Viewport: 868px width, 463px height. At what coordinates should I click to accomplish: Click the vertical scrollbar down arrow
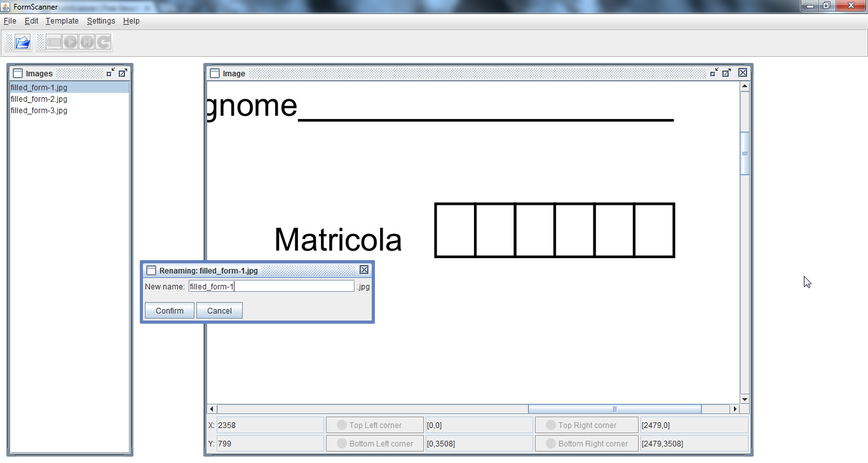point(745,399)
